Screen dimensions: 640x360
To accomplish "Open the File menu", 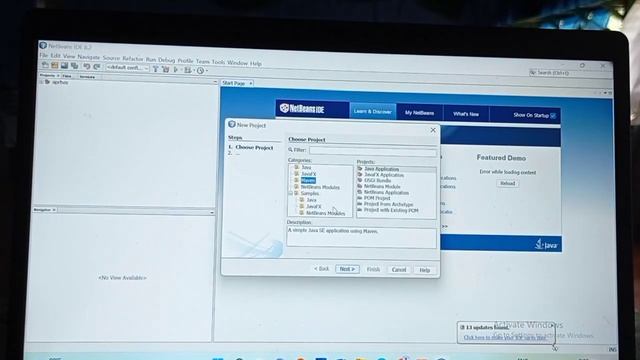I will point(43,55).
